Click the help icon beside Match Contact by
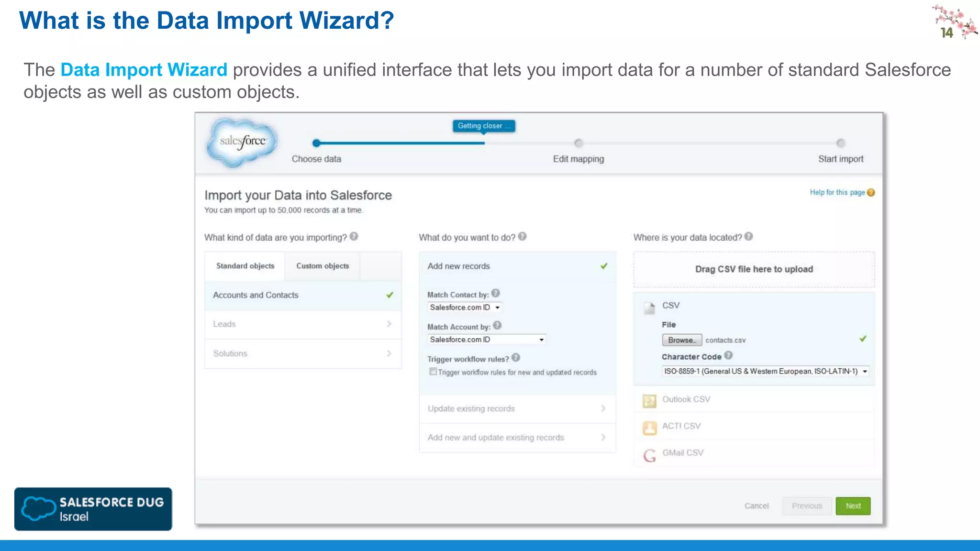The height and width of the screenshot is (551, 980). coord(496,293)
